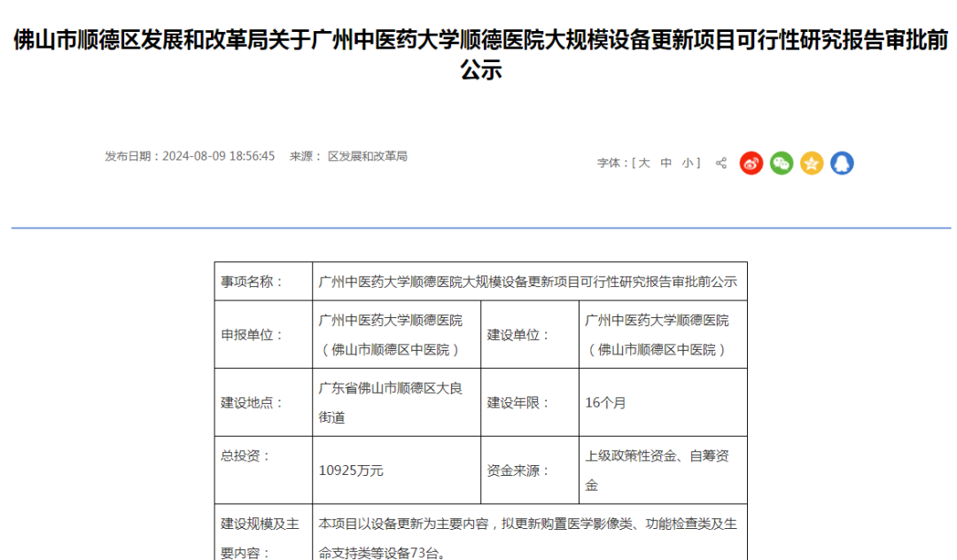The image size is (957, 560).
Task: Set font size to 大 (large)
Action: point(644,163)
